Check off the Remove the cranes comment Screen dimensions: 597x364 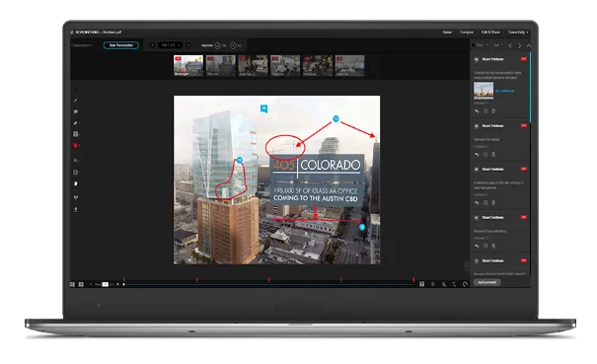point(485,155)
